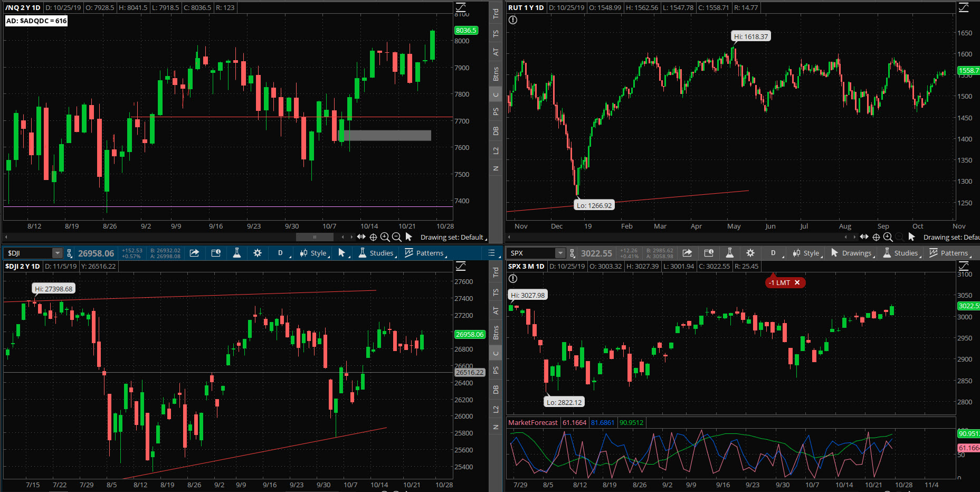Open the Patterns menu in the $DJI toolbar
980x492 pixels.
point(425,253)
